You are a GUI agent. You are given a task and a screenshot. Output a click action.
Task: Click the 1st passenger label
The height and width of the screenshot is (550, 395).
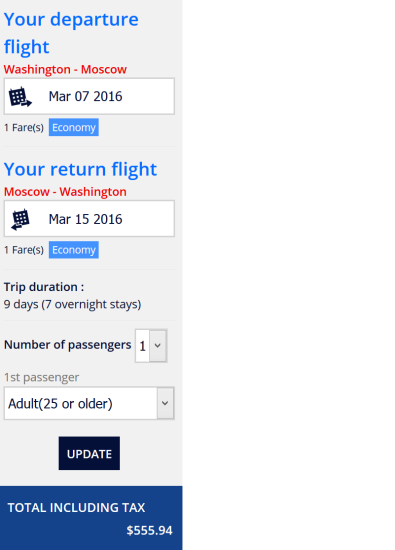coord(41,377)
